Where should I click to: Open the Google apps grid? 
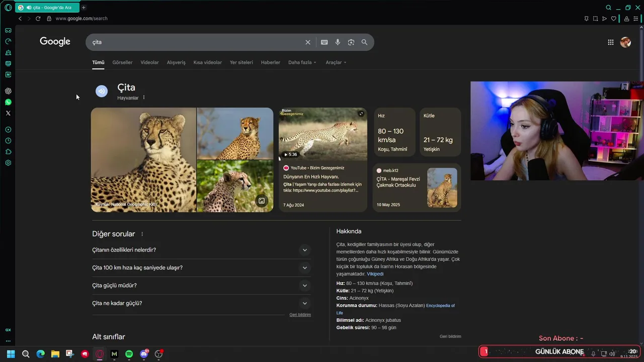tap(611, 42)
